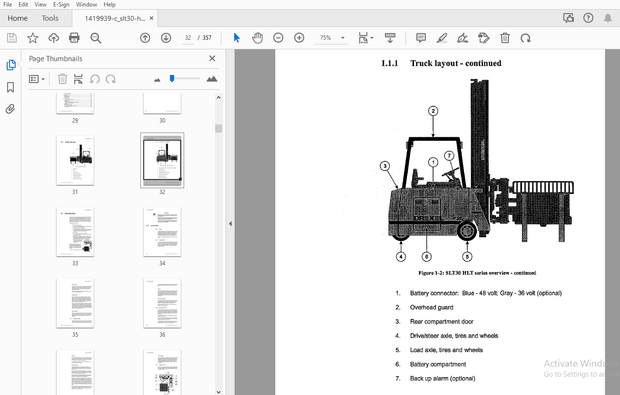Click the page number field showing 32

pos(188,38)
